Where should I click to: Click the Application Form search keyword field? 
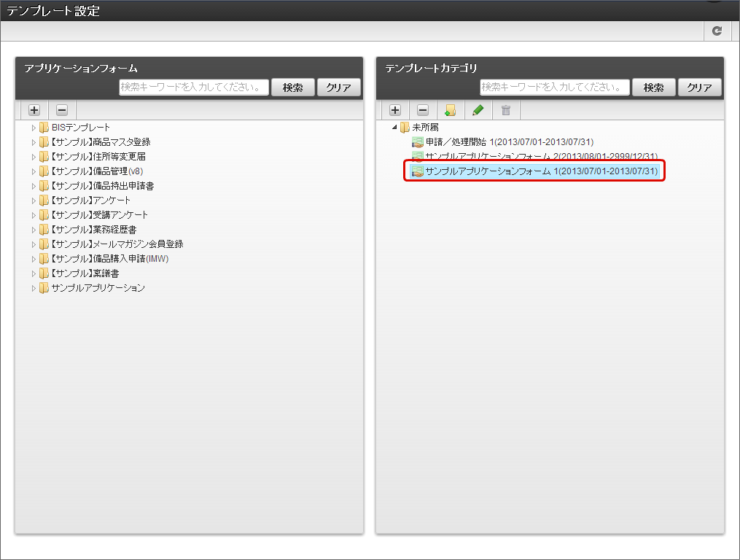tap(194, 87)
